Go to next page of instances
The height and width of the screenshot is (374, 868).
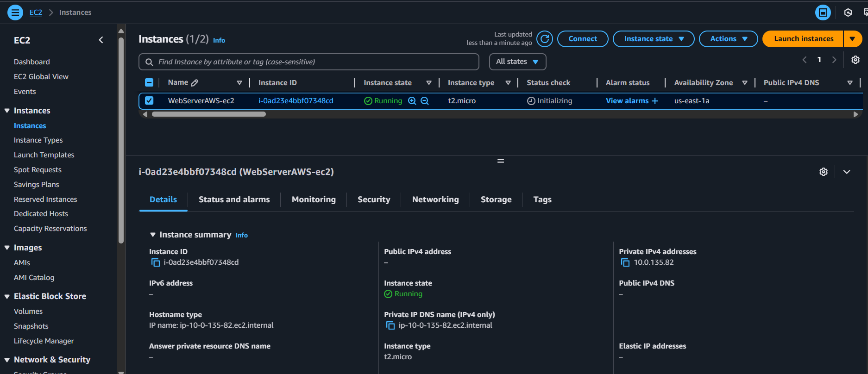[x=834, y=60]
